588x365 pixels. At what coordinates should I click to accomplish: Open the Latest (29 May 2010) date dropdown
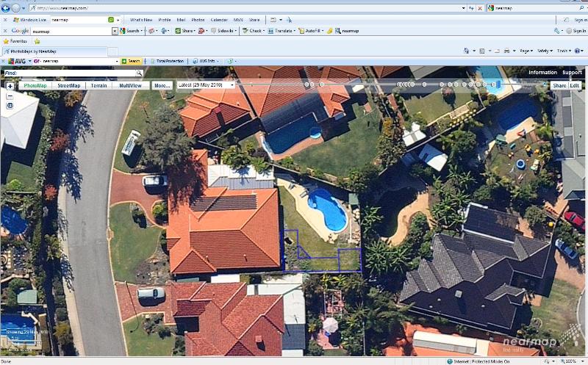[205, 85]
